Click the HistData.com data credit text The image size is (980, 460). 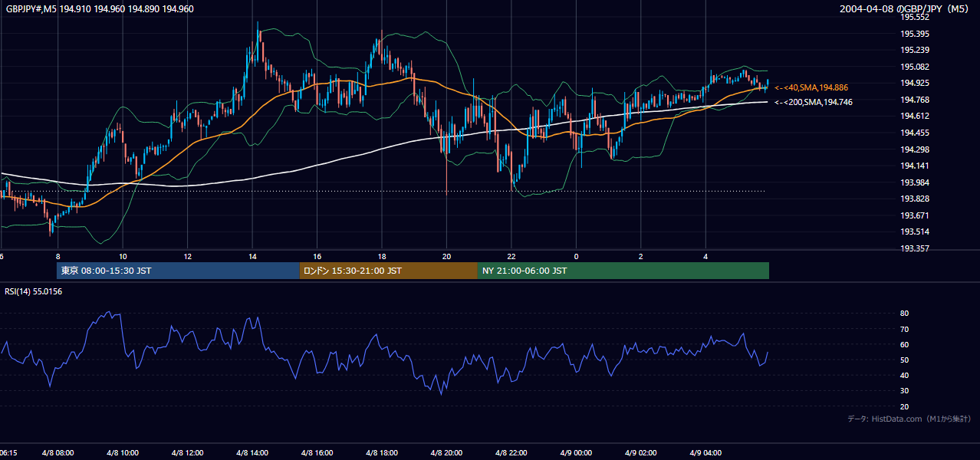[909, 419]
